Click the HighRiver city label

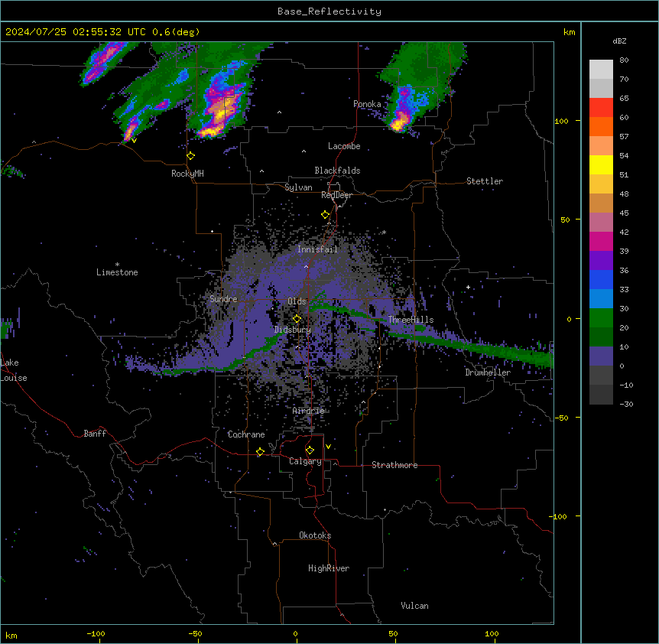(x=329, y=568)
